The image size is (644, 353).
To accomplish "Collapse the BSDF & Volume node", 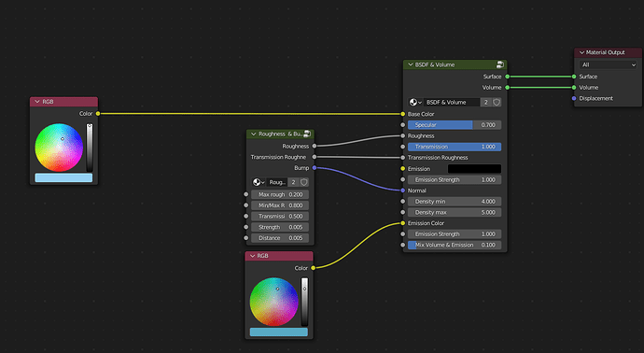I will [410, 64].
